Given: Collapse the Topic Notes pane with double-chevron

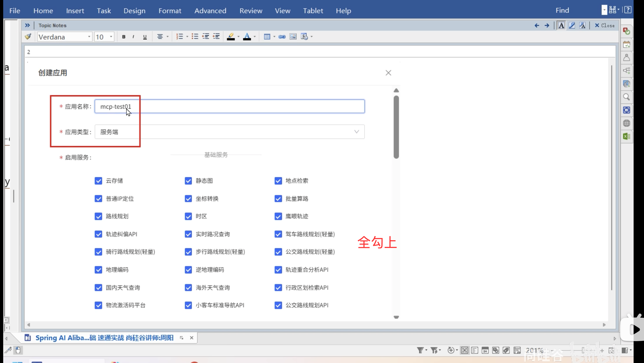Looking at the screenshot, I should point(27,25).
